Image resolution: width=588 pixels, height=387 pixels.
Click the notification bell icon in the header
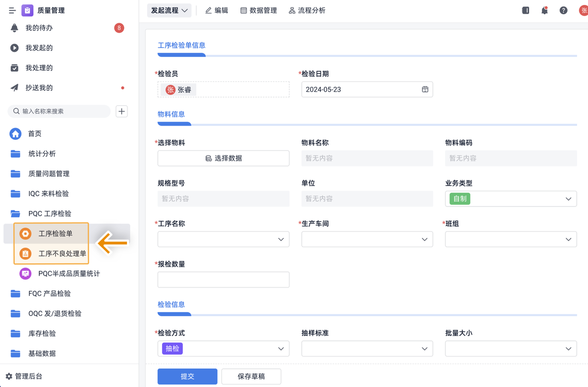pyautogui.click(x=544, y=10)
